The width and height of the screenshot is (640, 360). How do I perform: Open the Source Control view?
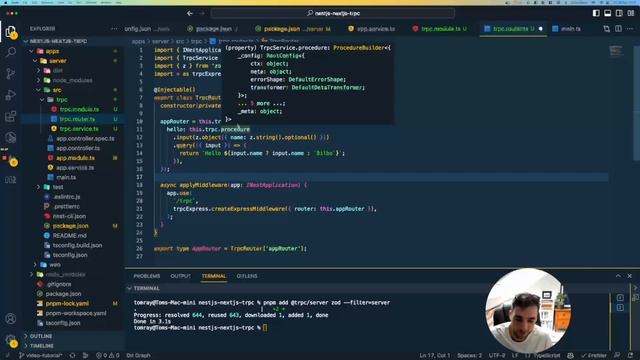pyautogui.click(x=11, y=73)
